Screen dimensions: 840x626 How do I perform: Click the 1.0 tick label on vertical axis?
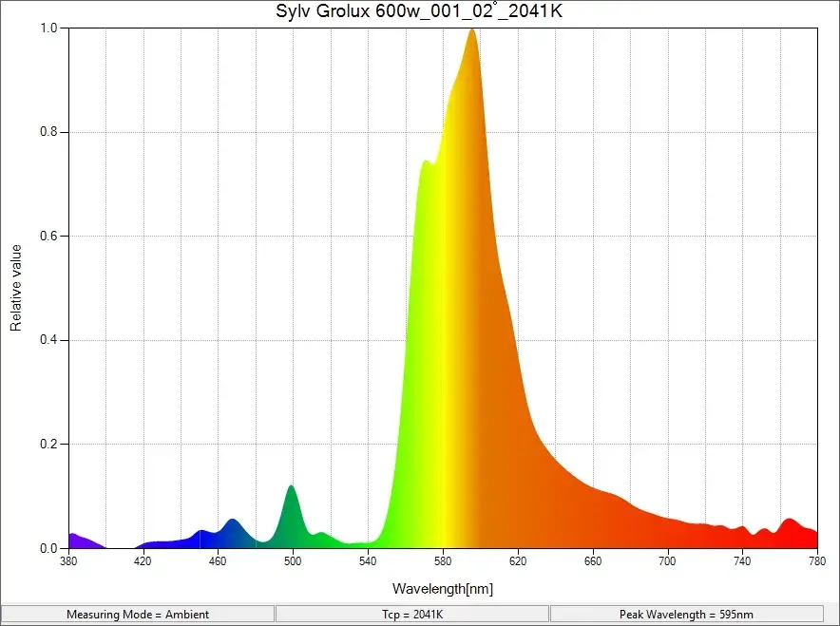tap(48, 28)
